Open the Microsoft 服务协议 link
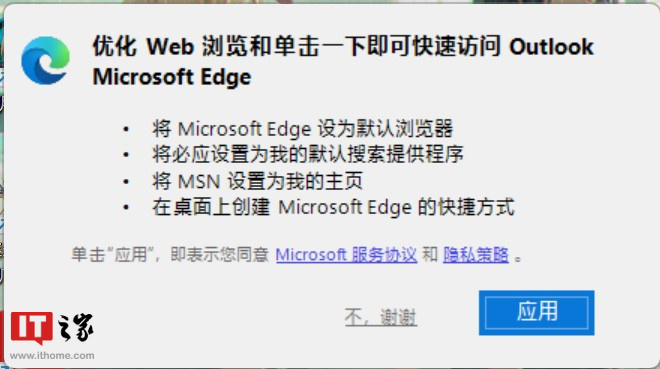 (346, 255)
